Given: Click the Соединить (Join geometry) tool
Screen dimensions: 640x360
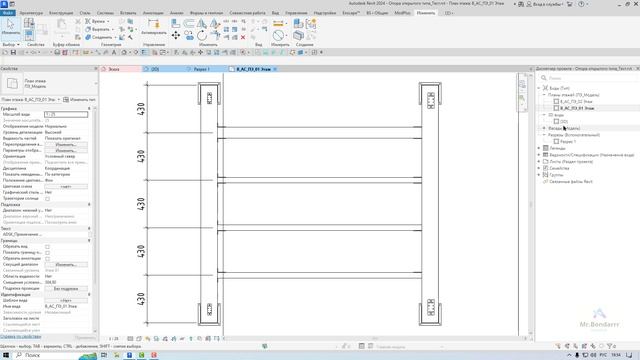Looking at the screenshot, I should click(99, 37).
